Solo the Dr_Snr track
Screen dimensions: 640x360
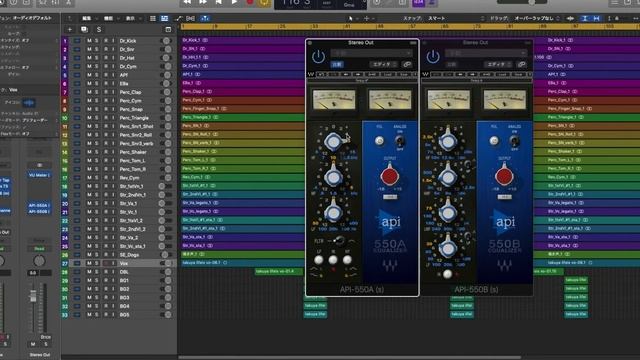click(x=97, y=49)
